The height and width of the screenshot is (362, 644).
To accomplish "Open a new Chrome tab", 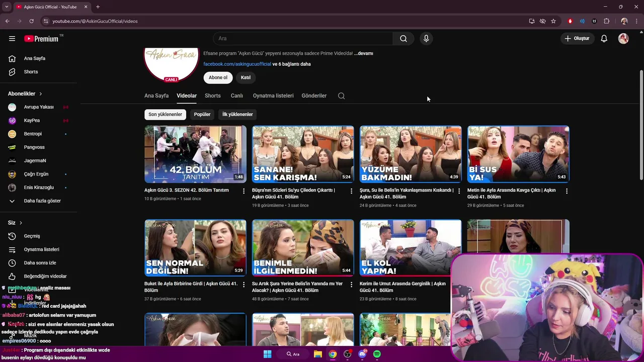I will pyautogui.click(x=98, y=7).
